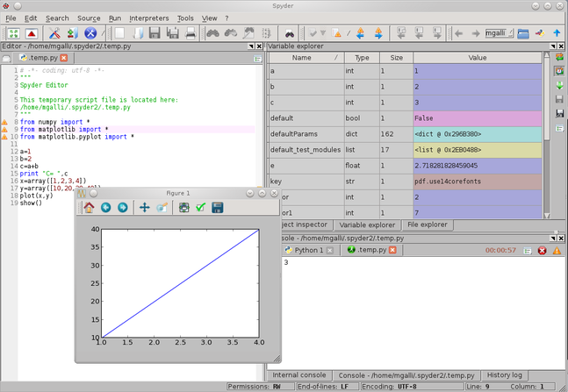Click the blue up-arrow parent directory icon
Image resolution: width=568 pixels, height=392 pixels.
557,33
